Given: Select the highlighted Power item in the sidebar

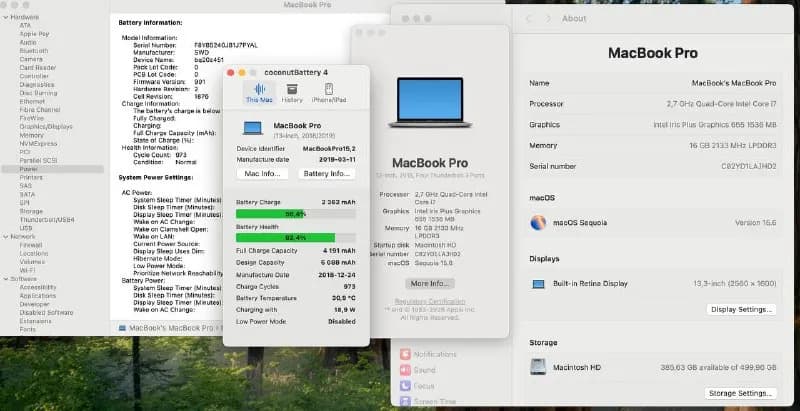Looking at the screenshot, I should 53,169.
